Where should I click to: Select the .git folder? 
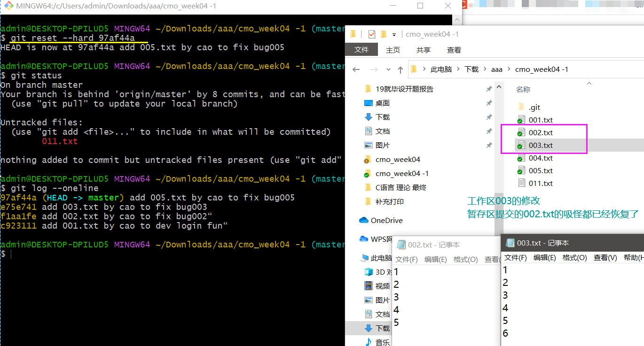[x=534, y=108]
